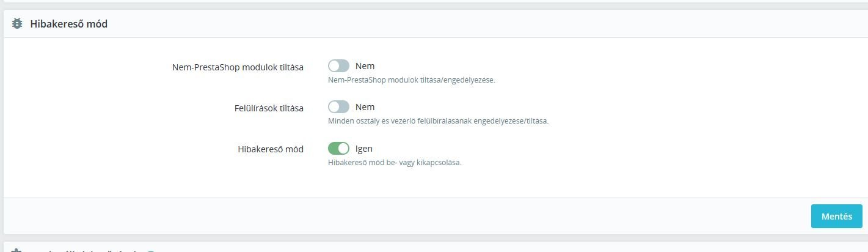Toggle the Nem-PrestaShop modulok tiltása switch
The width and height of the screenshot is (868, 252).
[338, 66]
